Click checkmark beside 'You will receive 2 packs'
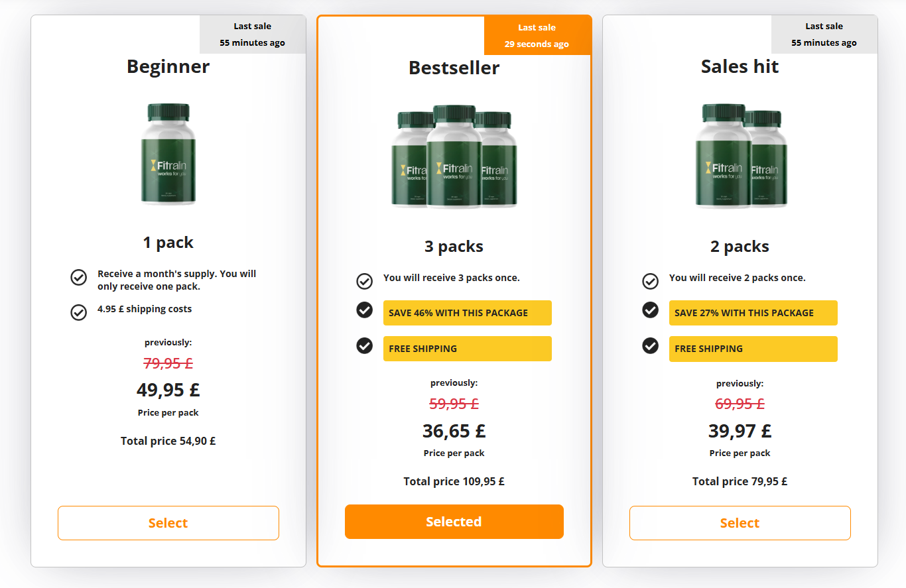The height and width of the screenshot is (588, 906). [651, 281]
